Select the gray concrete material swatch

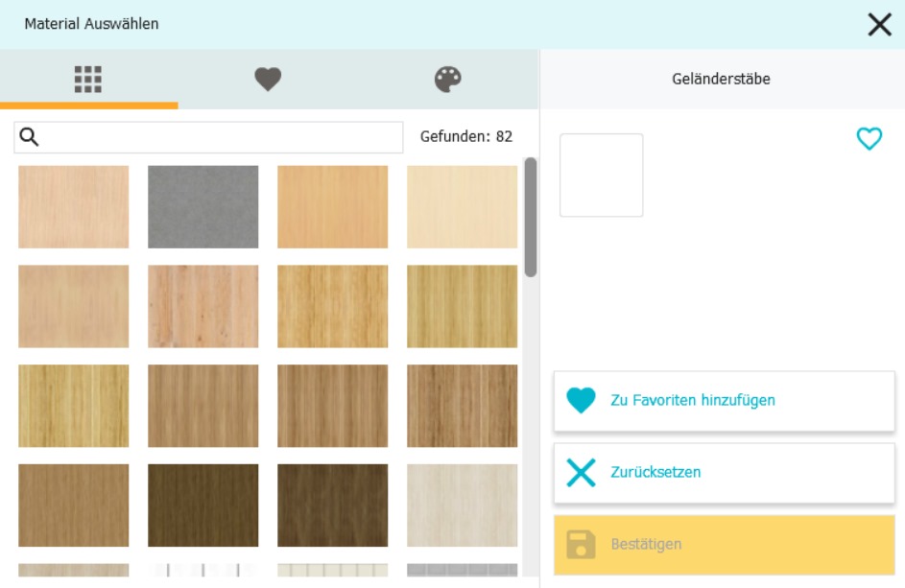(202, 207)
